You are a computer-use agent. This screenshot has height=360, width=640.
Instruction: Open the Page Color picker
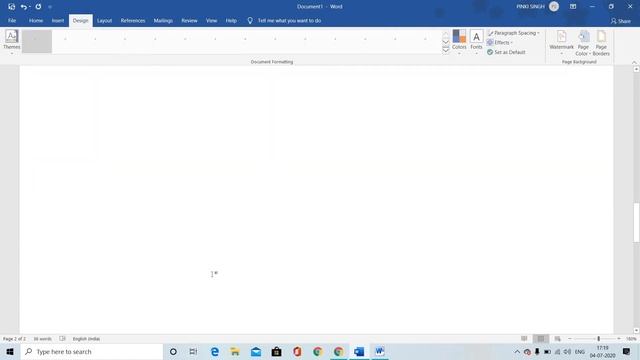point(583,43)
